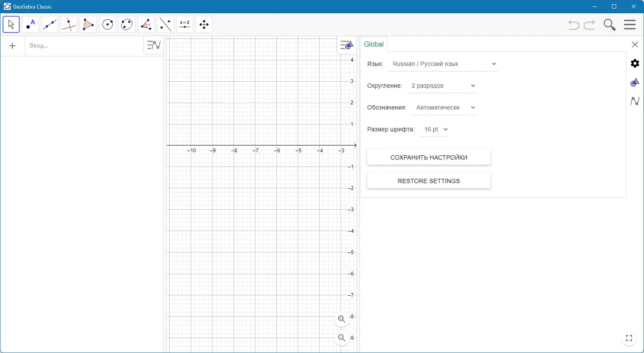Select the Angle measurement tool
644x353 pixels.
click(x=146, y=24)
